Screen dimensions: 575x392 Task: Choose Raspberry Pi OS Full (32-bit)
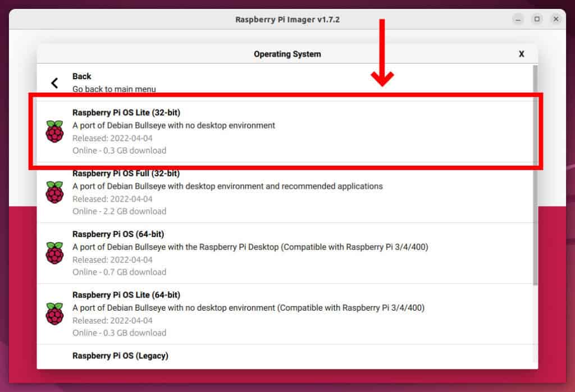(285, 192)
